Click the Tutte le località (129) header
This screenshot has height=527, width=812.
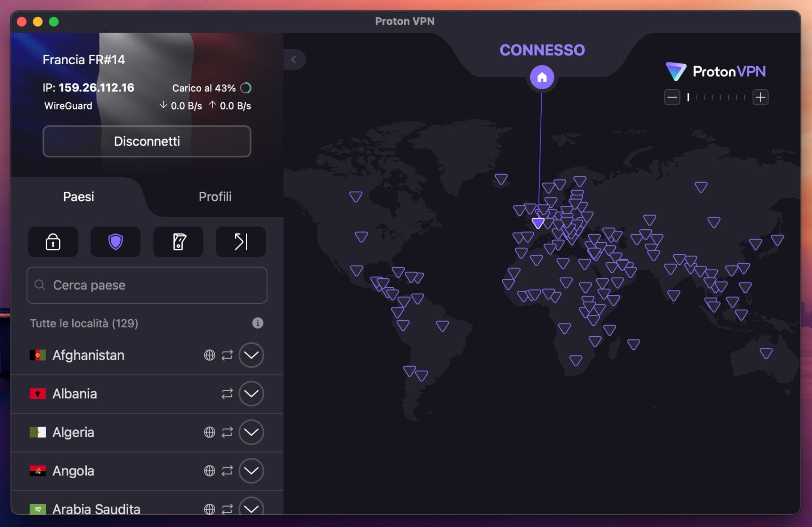84,323
